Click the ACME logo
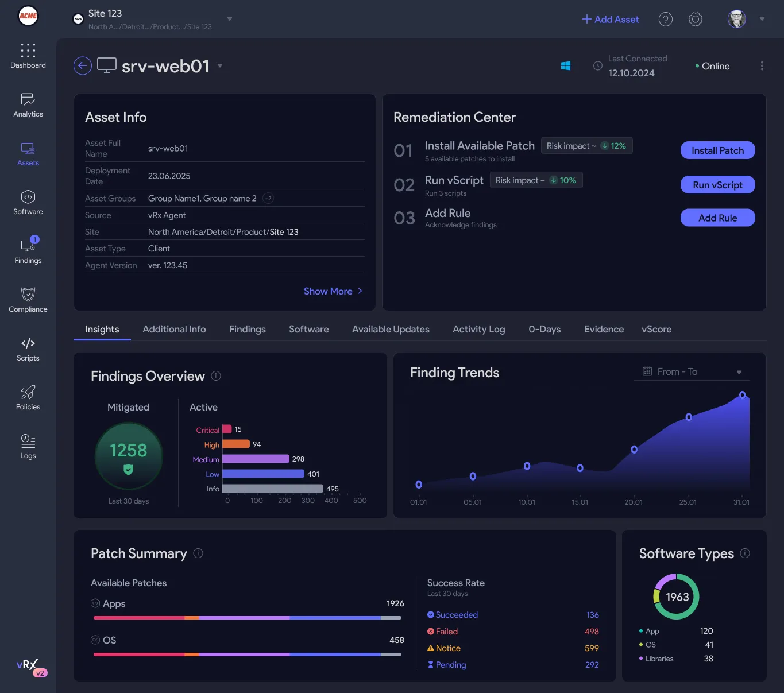Viewport: 784px width, 693px height. [28, 16]
